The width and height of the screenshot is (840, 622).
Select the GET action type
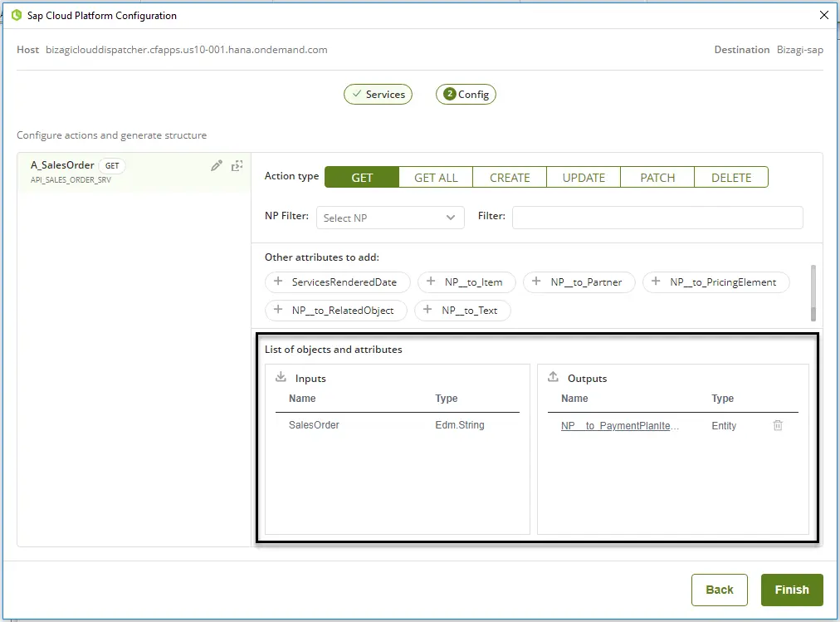[362, 178]
